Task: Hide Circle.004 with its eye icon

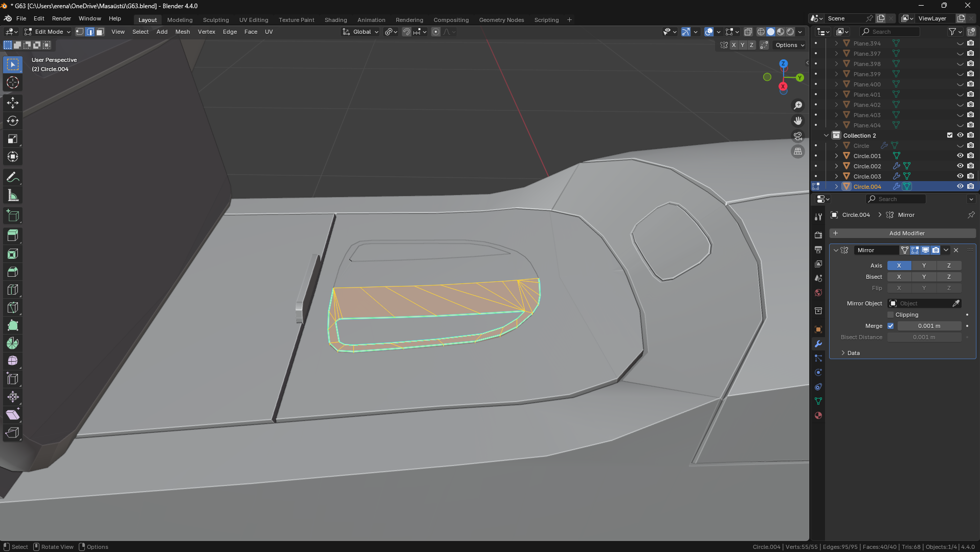Action: click(960, 187)
